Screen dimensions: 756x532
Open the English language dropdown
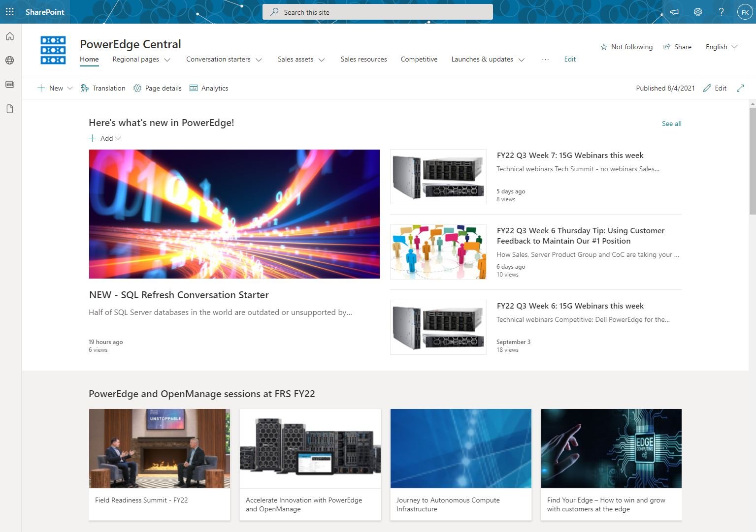722,47
